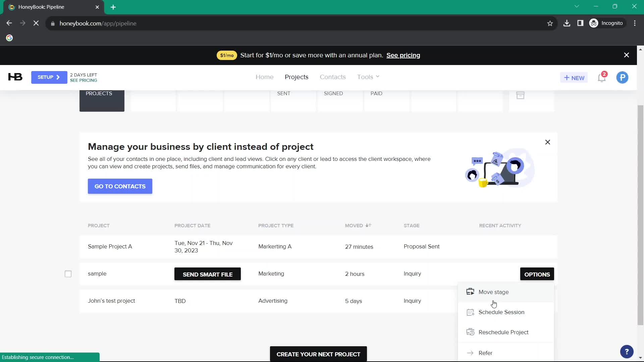Close the Manage your business card
This screenshot has width=644, height=362.
point(547,142)
